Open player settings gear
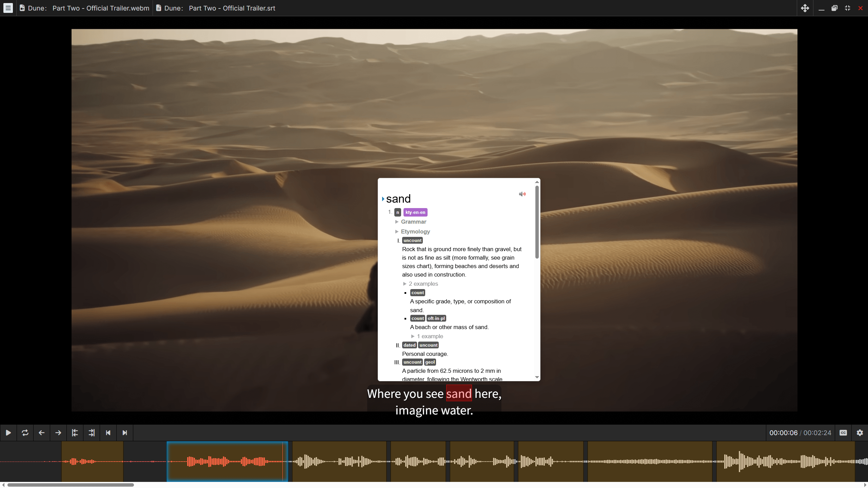The image size is (868, 488). coord(860,433)
